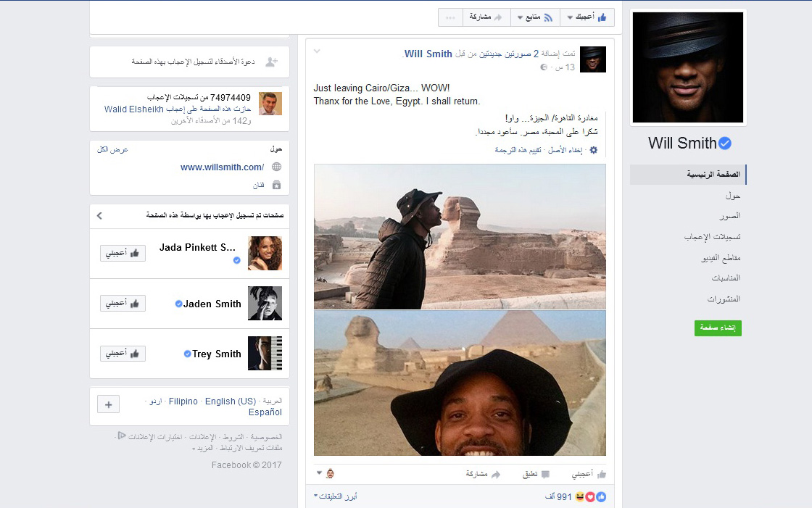Open the أعجبك liked dropdown in top bar

point(587,17)
